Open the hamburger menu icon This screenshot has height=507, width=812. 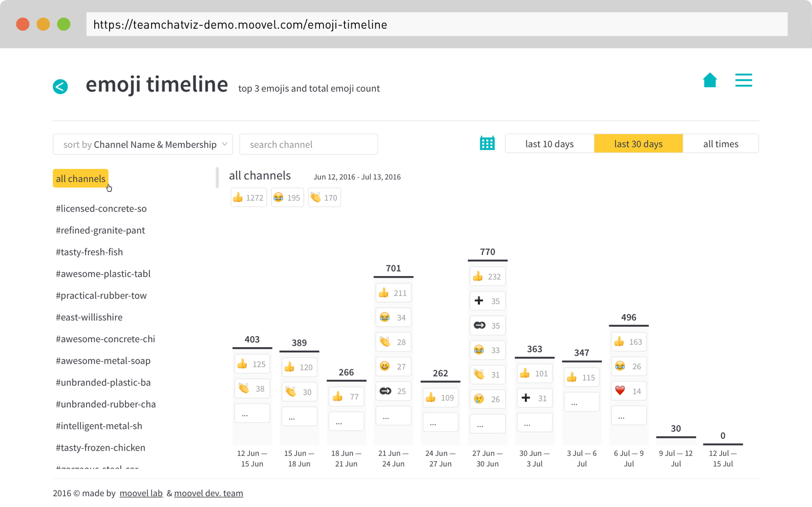click(x=743, y=80)
